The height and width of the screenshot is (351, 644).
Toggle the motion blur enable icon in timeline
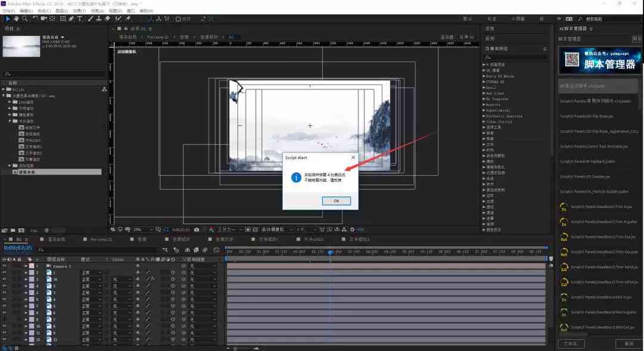[x=205, y=250]
